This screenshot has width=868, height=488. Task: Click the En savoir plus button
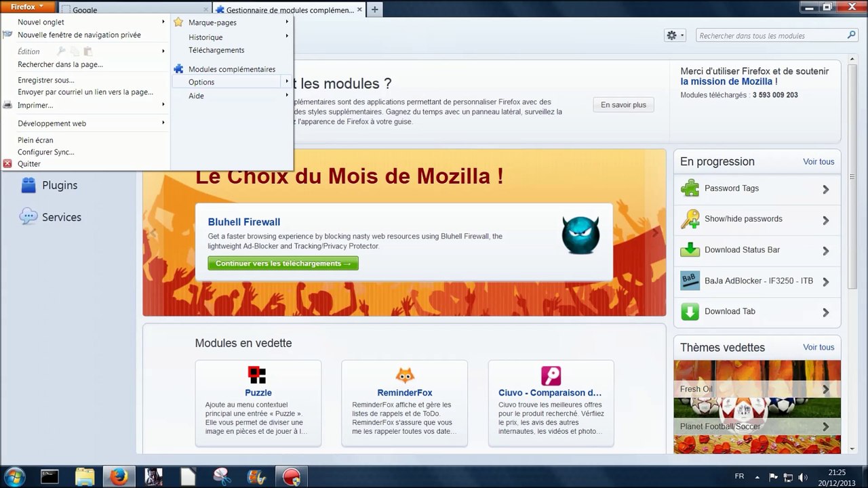pos(623,105)
